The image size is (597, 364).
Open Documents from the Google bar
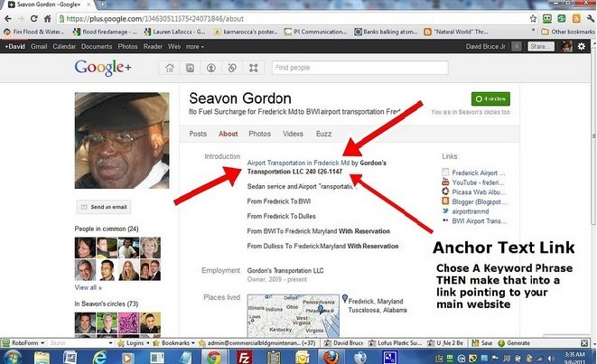(97, 46)
